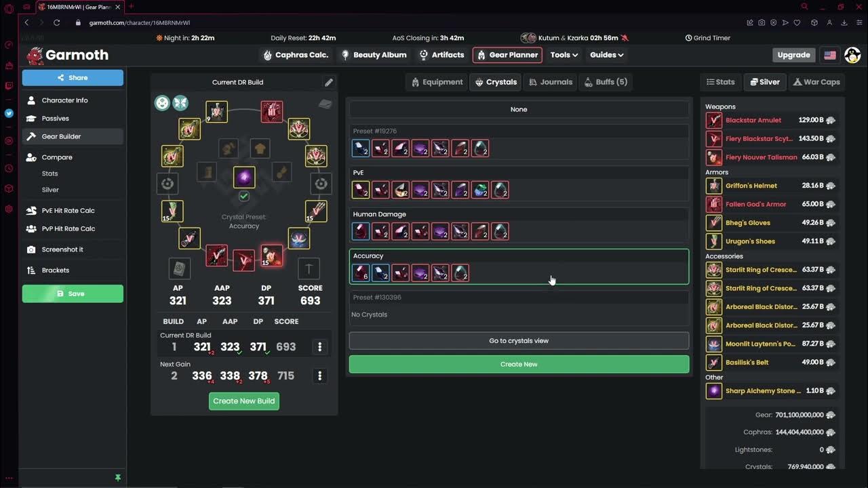
Task: Toggle the green checkmark under the alchemy stone
Action: [244, 196]
